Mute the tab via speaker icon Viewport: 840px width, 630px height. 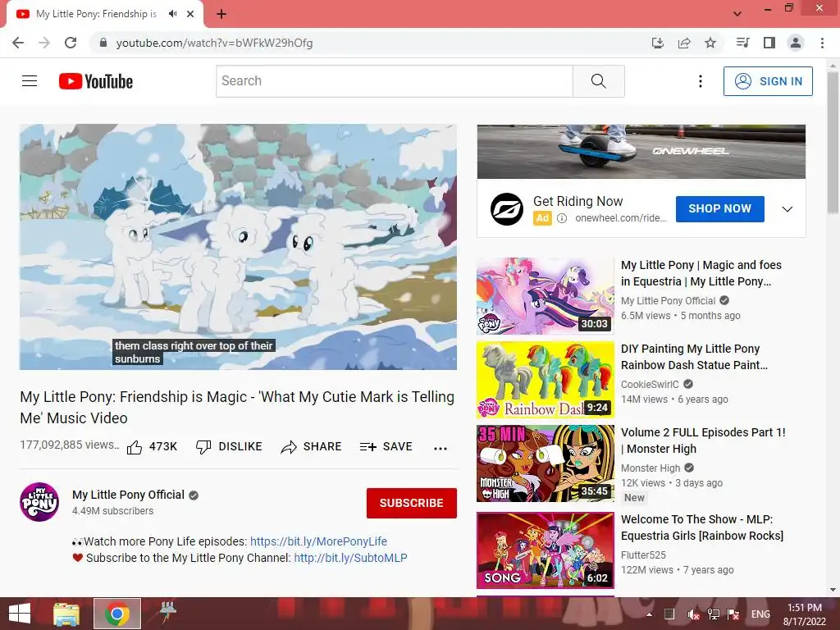172,14
